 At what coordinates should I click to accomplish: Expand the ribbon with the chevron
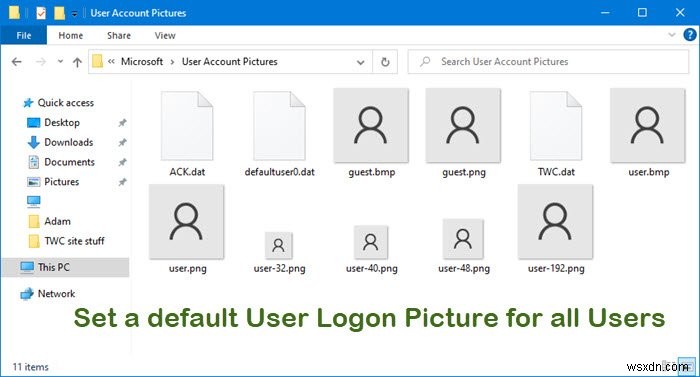671,35
